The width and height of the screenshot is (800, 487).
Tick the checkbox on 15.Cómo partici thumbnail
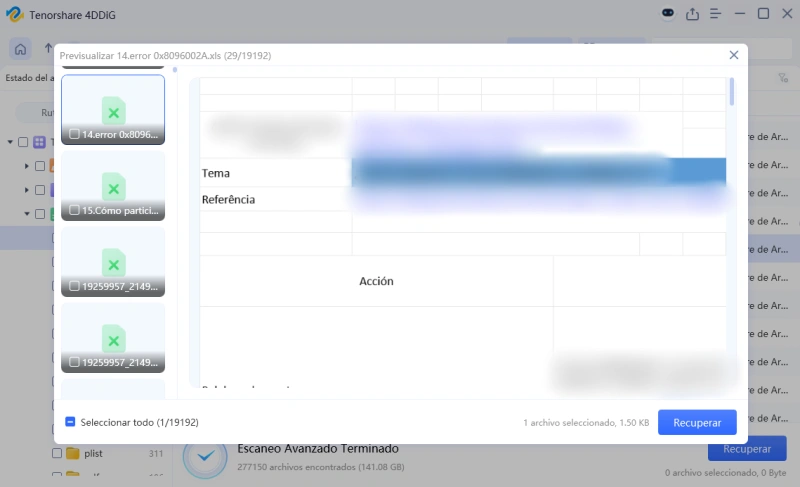(x=74, y=210)
